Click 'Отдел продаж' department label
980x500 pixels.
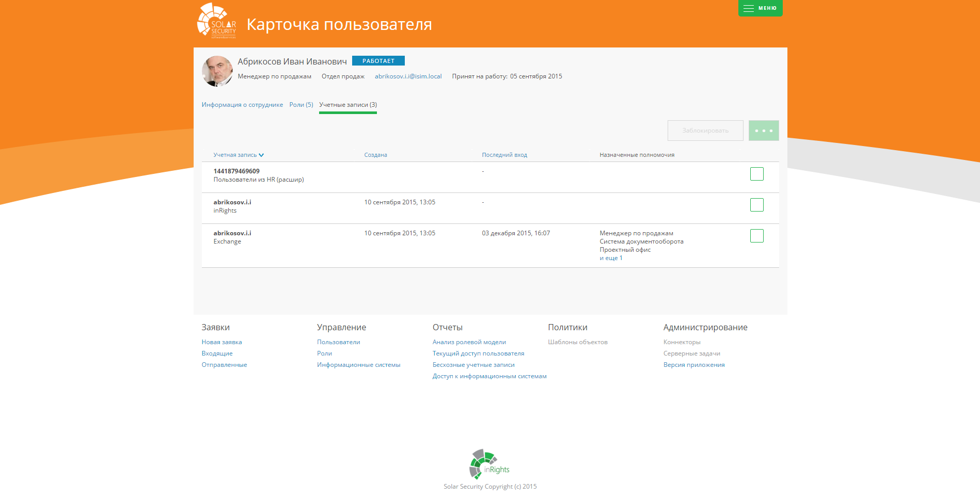pyautogui.click(x=343, y=76)
